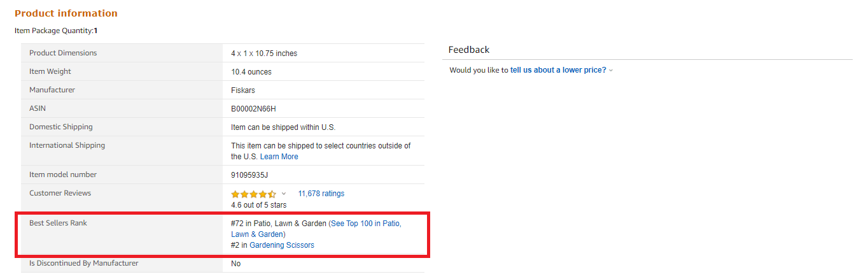This screenshot has height=279, width=868.
Task: Click Is Discontinued By Manufacturer label
Action: pos(83,263)
